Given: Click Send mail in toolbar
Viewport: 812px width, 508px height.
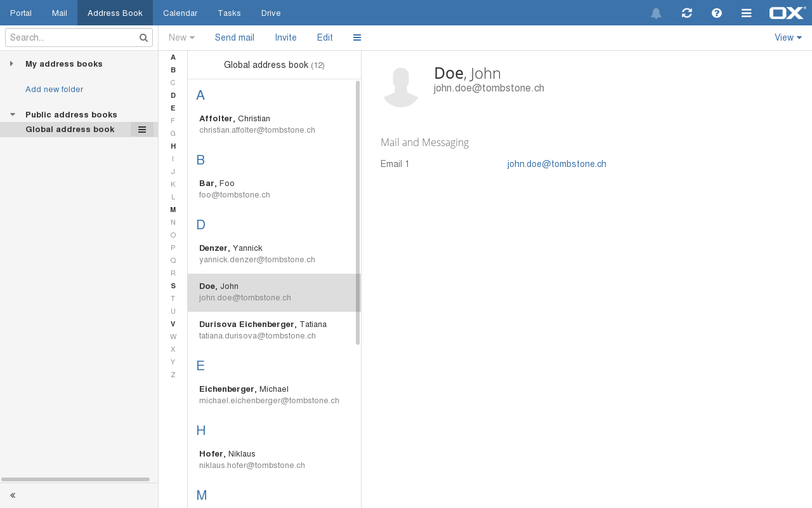Looking at the screenshot, I should pyautogui.click(x=234, y=37).
